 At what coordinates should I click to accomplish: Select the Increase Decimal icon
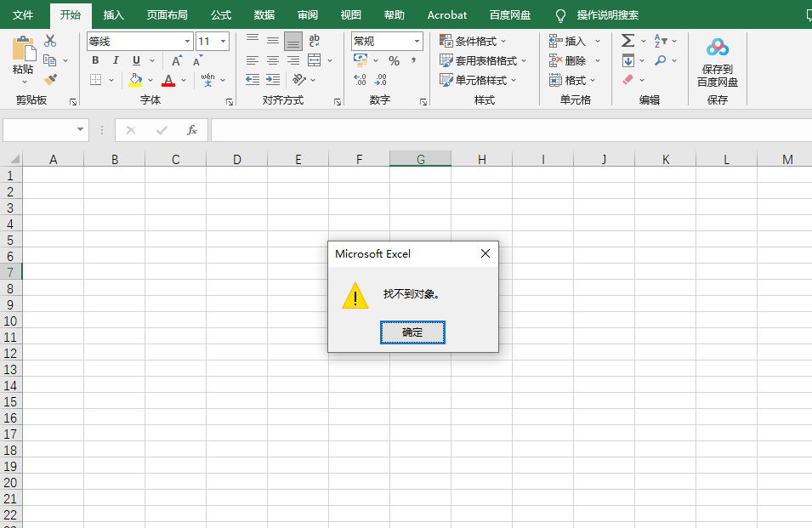coord(359,79)
